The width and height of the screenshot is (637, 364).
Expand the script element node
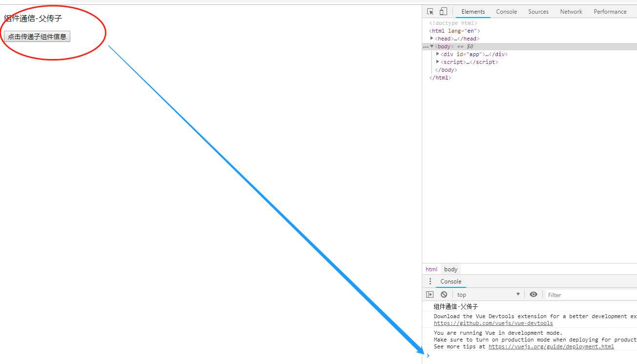437,62
